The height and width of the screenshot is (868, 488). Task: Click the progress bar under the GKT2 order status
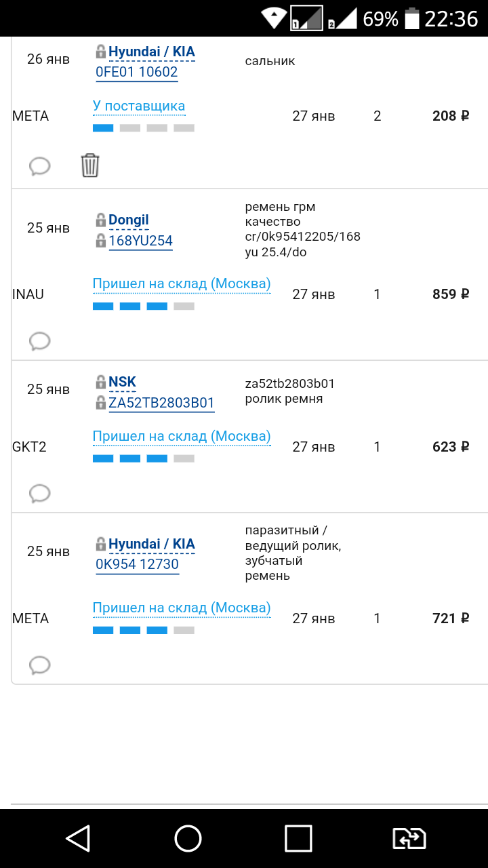[144, 458]
